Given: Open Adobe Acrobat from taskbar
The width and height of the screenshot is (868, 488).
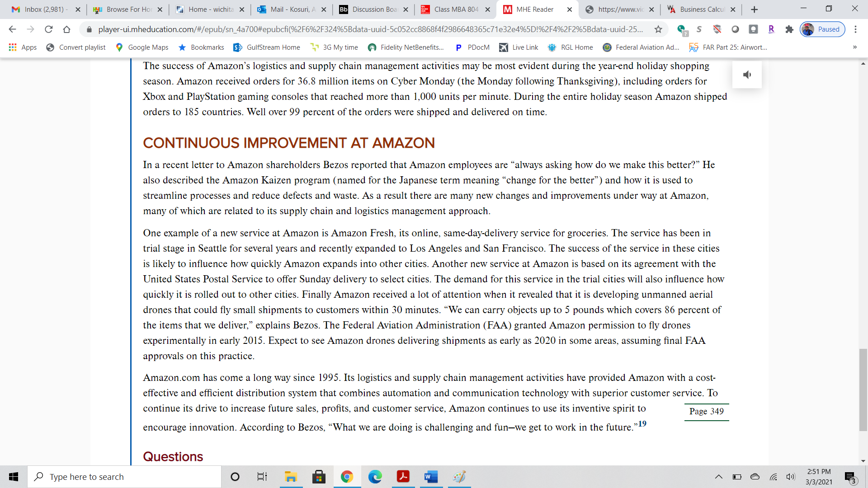Looking at the screenshot, I should pos(403,477).
